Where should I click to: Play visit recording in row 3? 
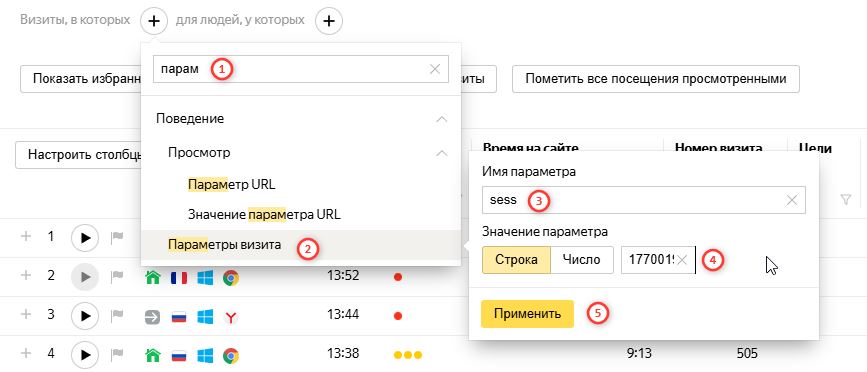85,316
